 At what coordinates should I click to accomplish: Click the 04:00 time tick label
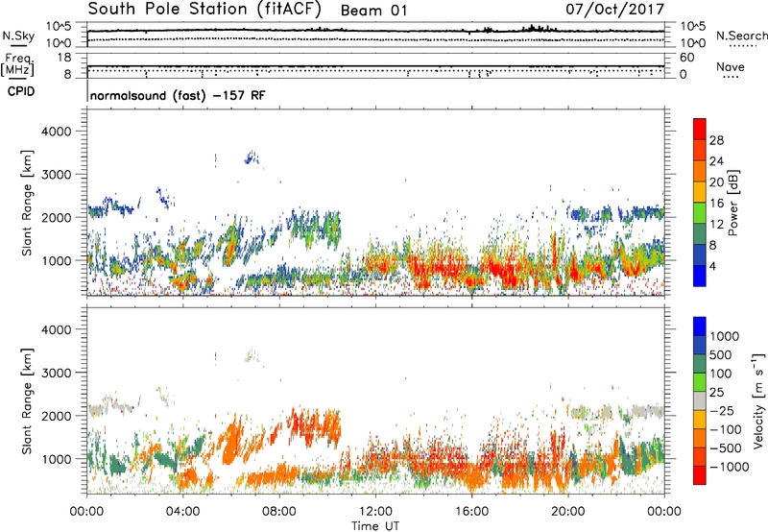pos(183,512)
